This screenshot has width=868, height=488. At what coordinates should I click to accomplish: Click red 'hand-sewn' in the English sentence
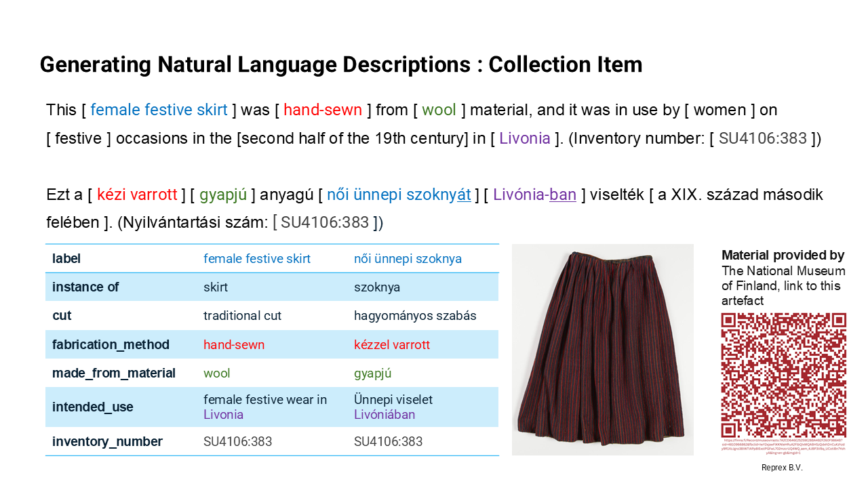click(x=323, y=110)
